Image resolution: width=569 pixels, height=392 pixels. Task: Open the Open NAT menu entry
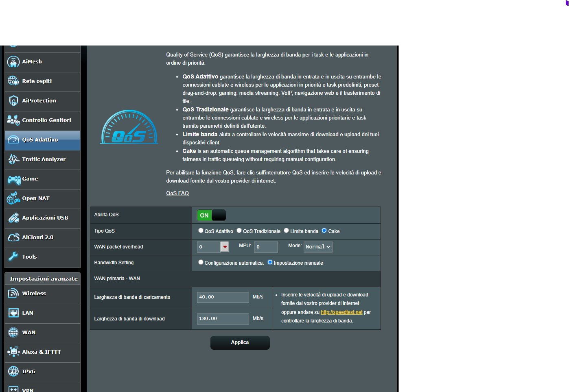click(42, 199)
